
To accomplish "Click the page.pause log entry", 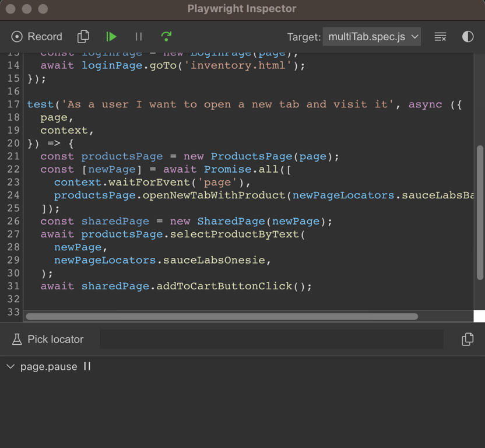I will (48, 366).
